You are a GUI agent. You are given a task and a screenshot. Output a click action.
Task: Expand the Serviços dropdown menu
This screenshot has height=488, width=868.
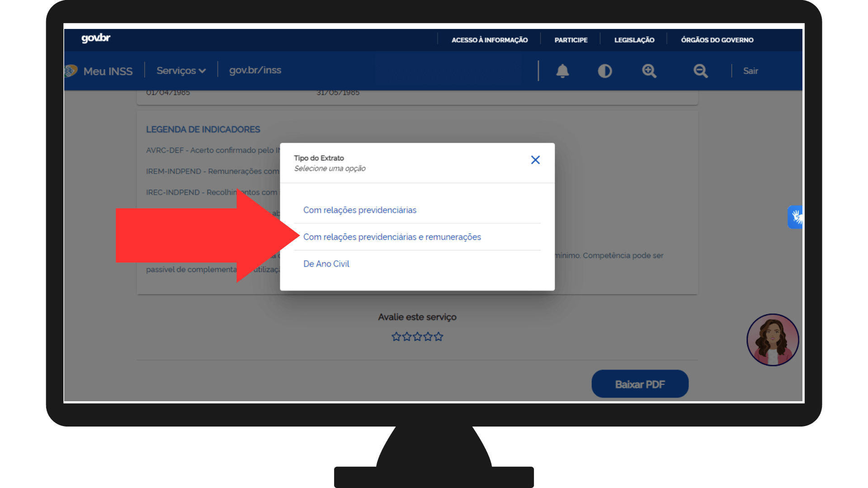coord(181,70)
